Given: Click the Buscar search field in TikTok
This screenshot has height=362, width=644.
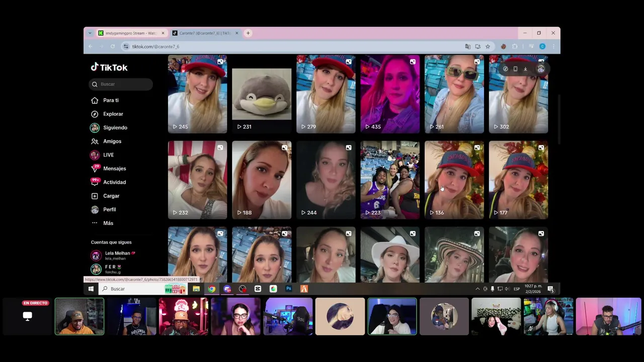Looking at the screenshot, I should tap(121, 84).
